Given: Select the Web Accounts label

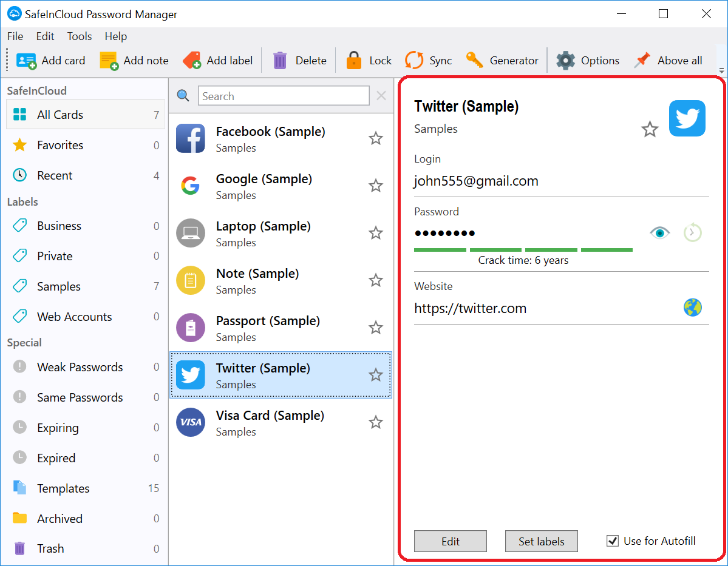Looking at the screenshot, I should tap(86, 317).
